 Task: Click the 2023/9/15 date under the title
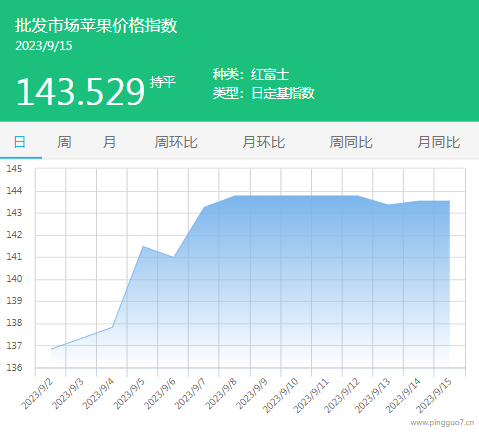(x=44, y=46)
